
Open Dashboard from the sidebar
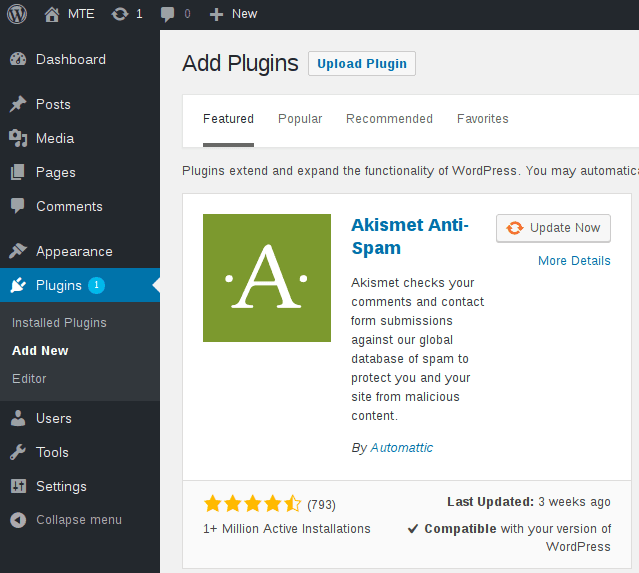pos(70,59)
